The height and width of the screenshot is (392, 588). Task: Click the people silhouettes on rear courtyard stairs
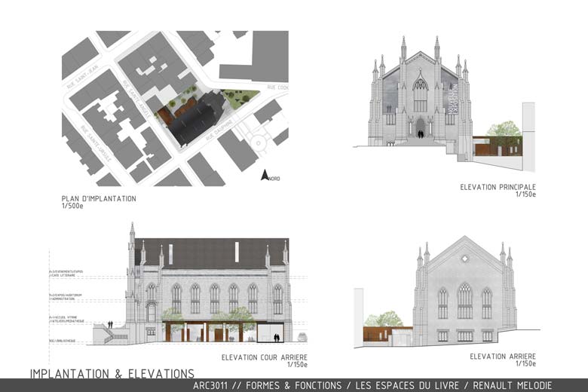[x=111, y=324]
